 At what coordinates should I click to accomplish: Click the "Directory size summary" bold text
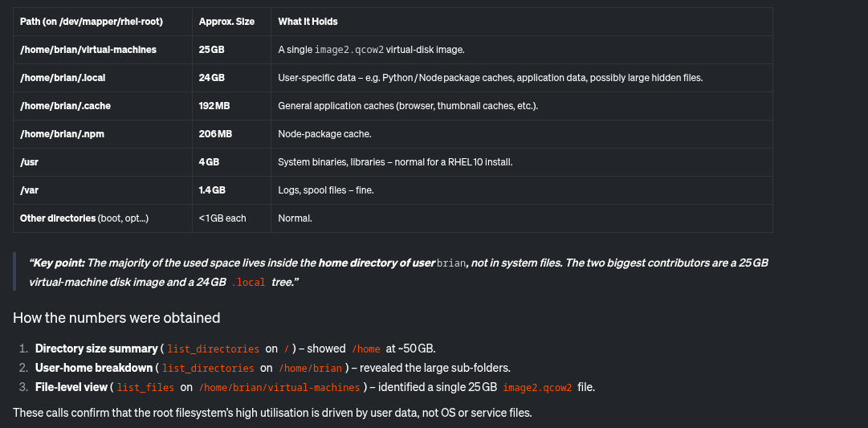(96, 349)
